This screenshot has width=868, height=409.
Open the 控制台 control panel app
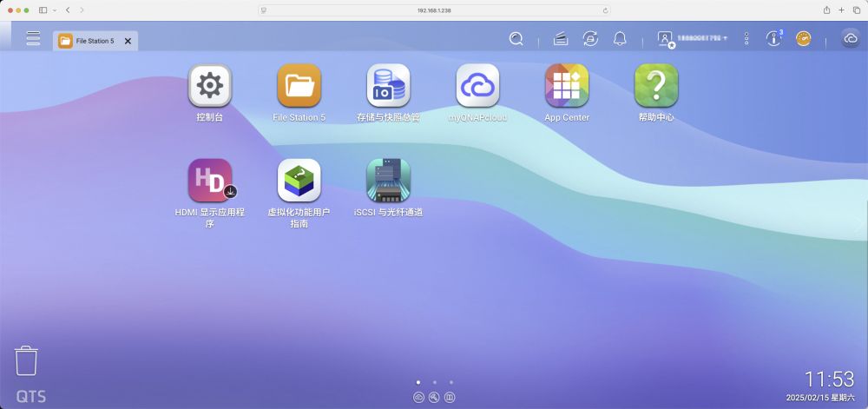pos(210,85)
